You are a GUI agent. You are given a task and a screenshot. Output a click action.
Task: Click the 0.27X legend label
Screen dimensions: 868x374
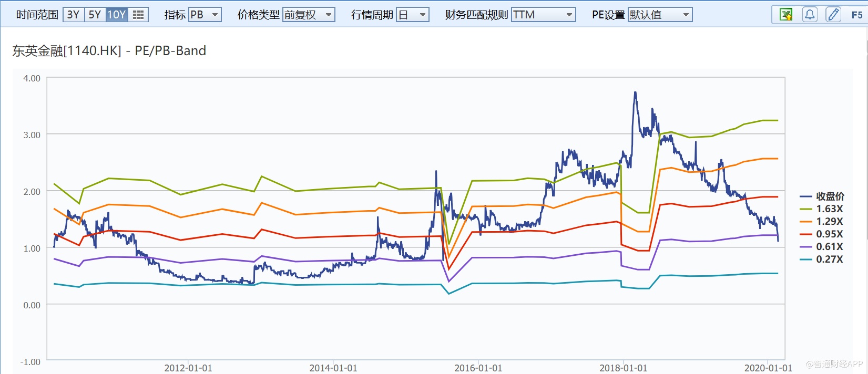(x=829, y=259)
